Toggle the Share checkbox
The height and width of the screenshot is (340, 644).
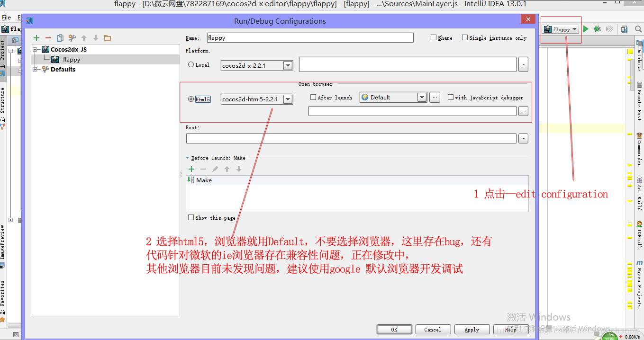point(434,37)
